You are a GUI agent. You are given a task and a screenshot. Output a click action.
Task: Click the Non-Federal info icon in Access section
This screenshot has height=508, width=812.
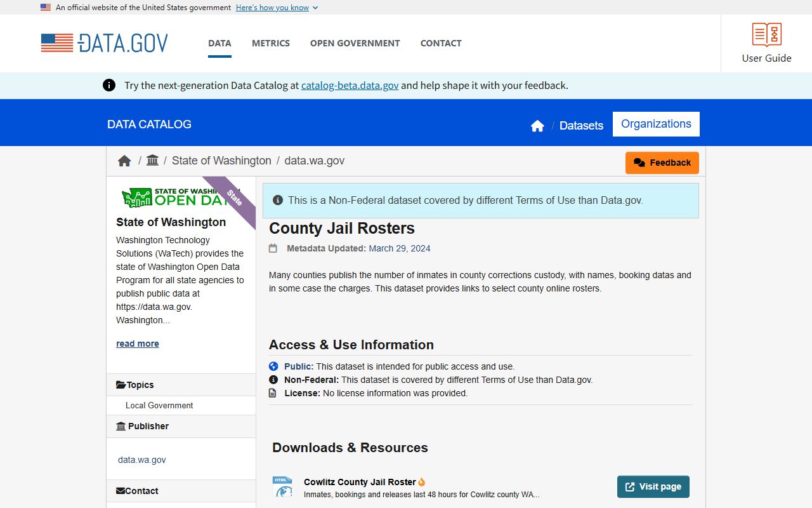[x=273, y=380]
